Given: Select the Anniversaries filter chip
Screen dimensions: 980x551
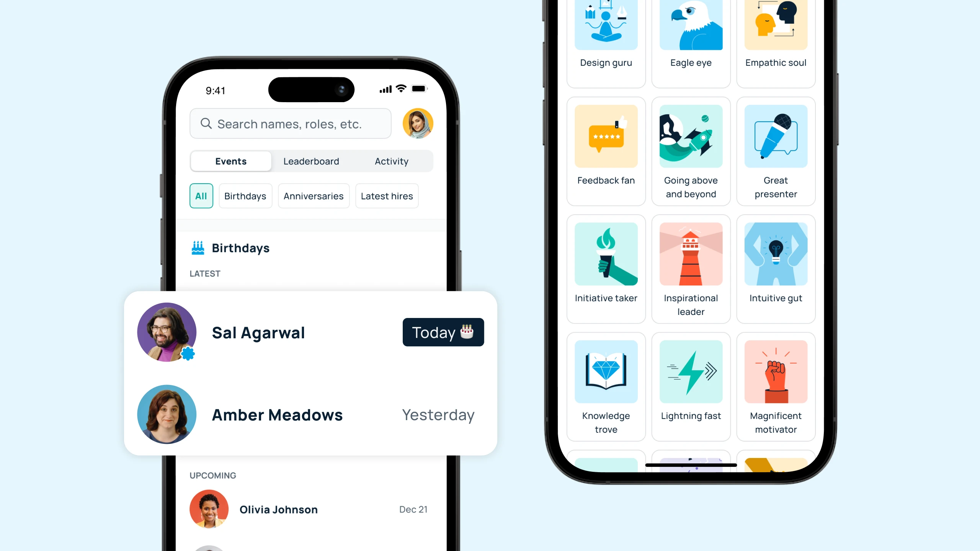Looking at the screenshot, I should [x=313, y=195].
